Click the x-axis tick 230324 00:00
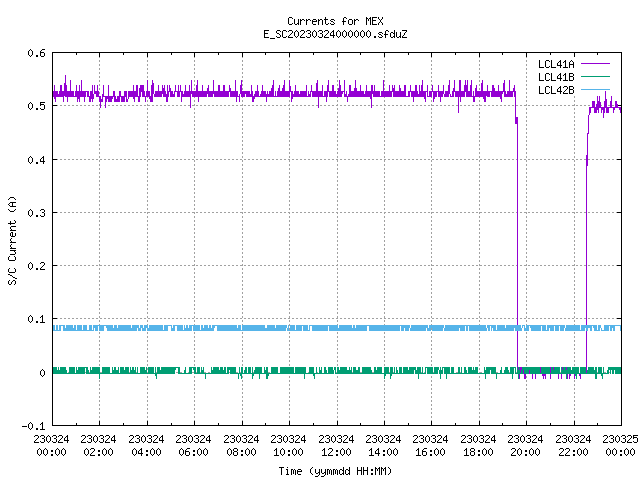The height and width of the screenshot is (480, 640). (51, 446)
